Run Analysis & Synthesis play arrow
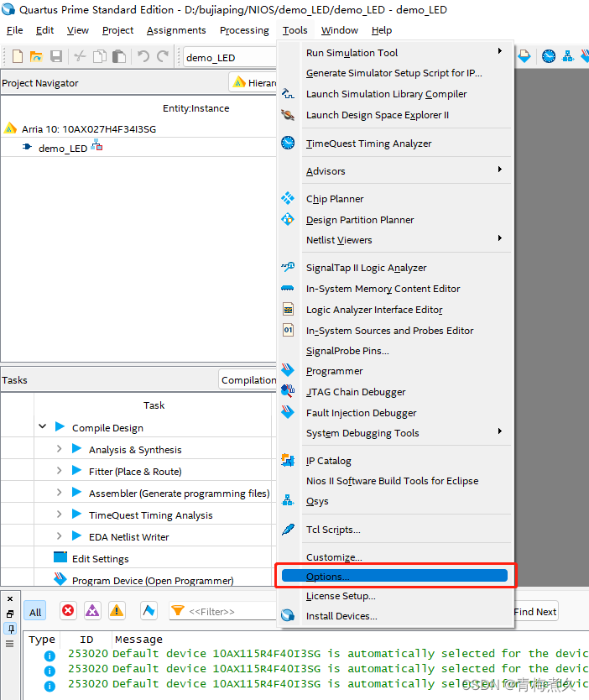 [x=76, y=448]
